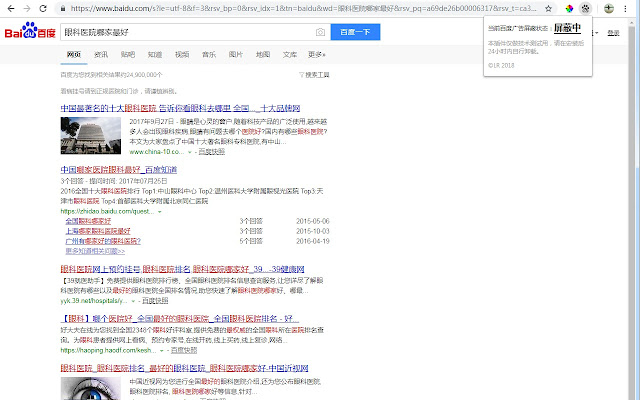Screen dimensions: 640x400
Task: Expand dropdown arrow next to www.china-10.co...
Action: coord(189,152)
